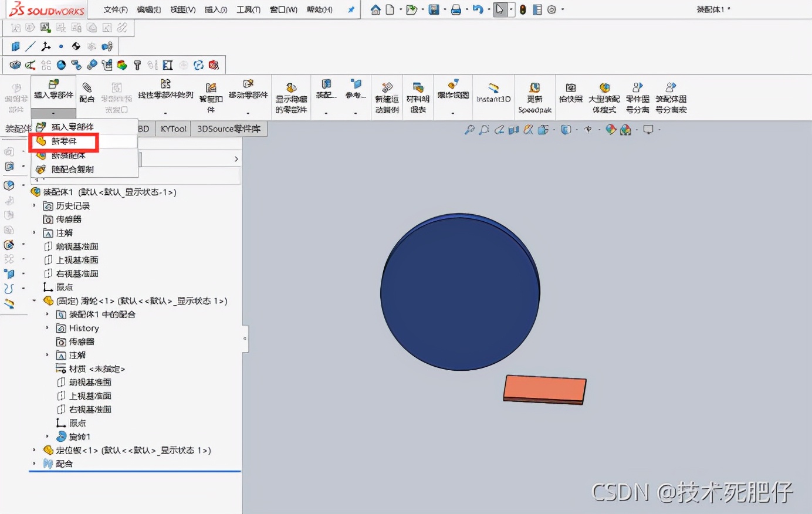Image resolution: width=812 pixels, height=514 pixels.
Task: Switch to the 3DSource零件库 tab
Action: tap(229, 128)
